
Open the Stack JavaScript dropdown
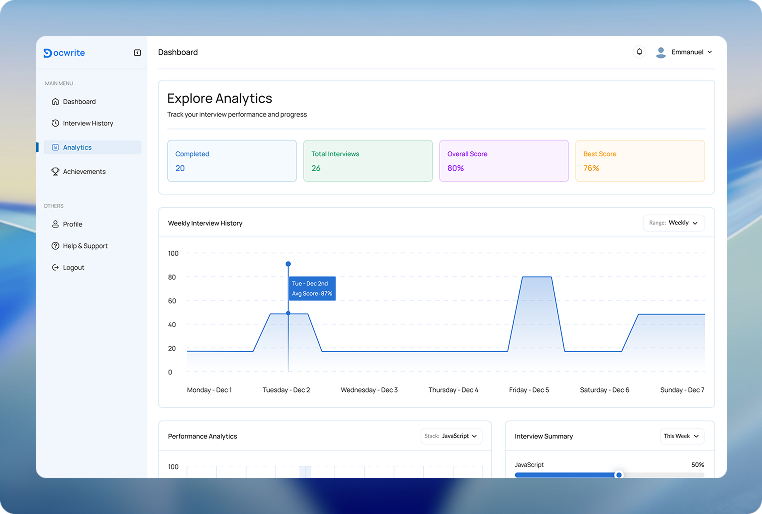(451, 436)
